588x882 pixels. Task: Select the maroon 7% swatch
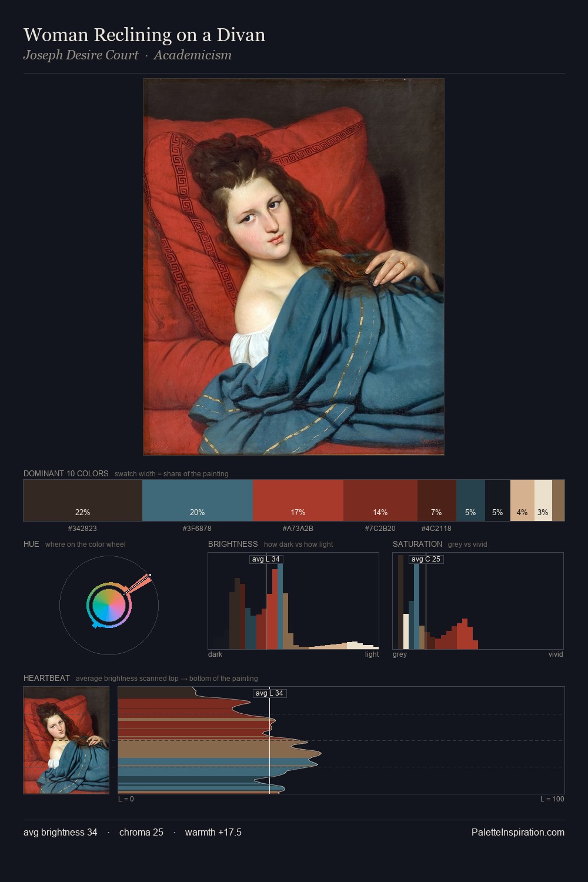[437, 500]
